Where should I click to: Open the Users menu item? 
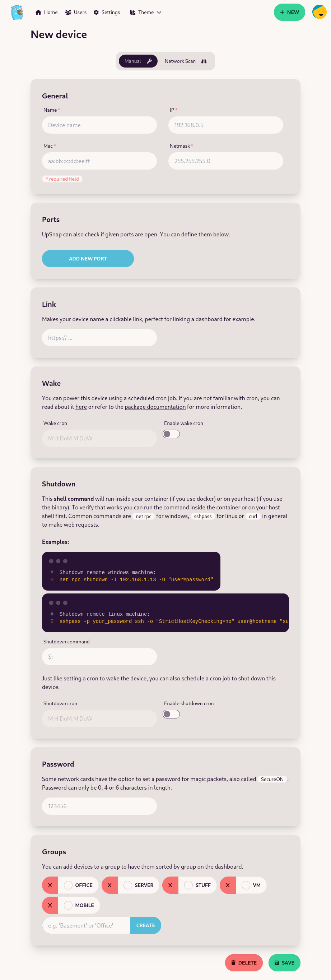(x=76, y=12)
